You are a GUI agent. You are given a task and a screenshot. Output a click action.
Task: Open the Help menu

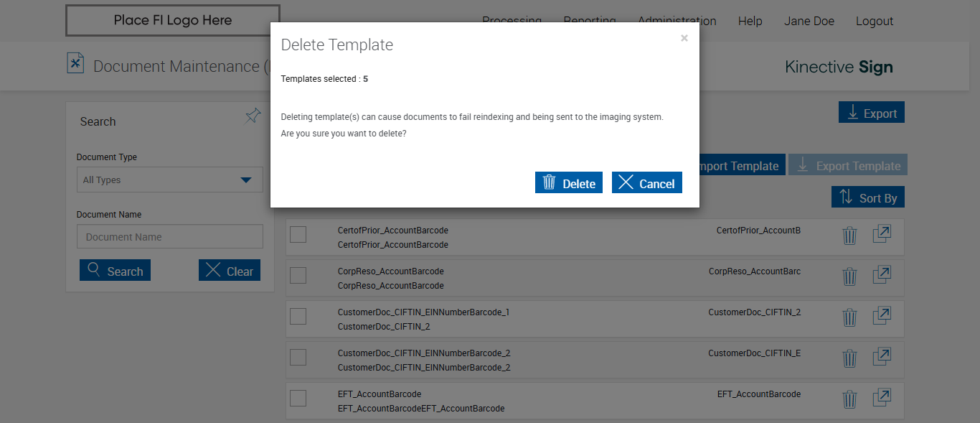pyautogui.click(x=750, y=22)
